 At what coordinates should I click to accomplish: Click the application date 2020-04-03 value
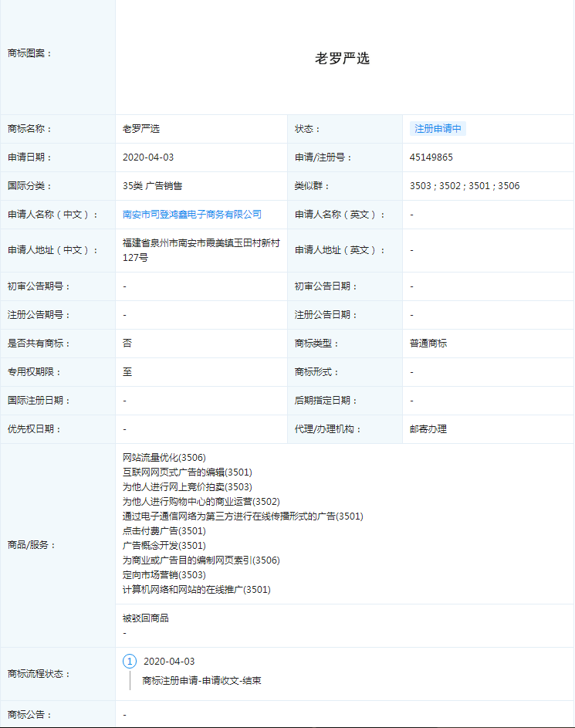[148, 157]
